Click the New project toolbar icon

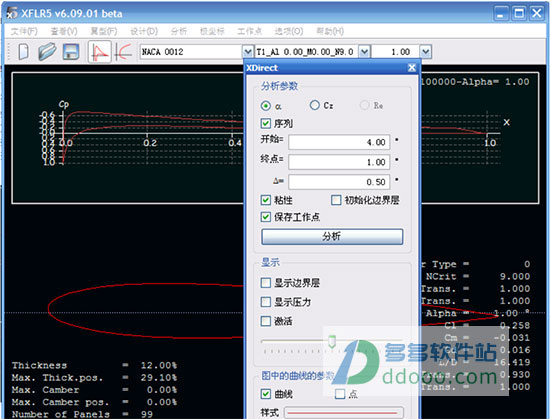(23, 52)
